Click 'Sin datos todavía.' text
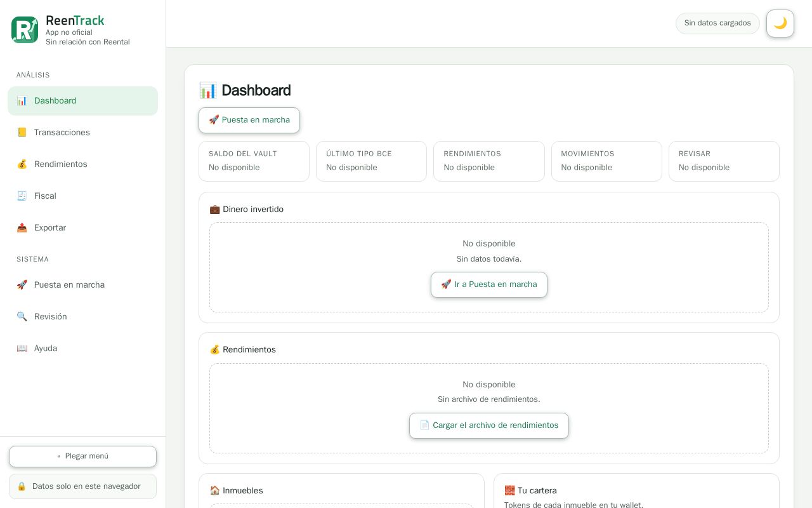Viewport: 812px width, 508px height. click(x=489, y=259)
